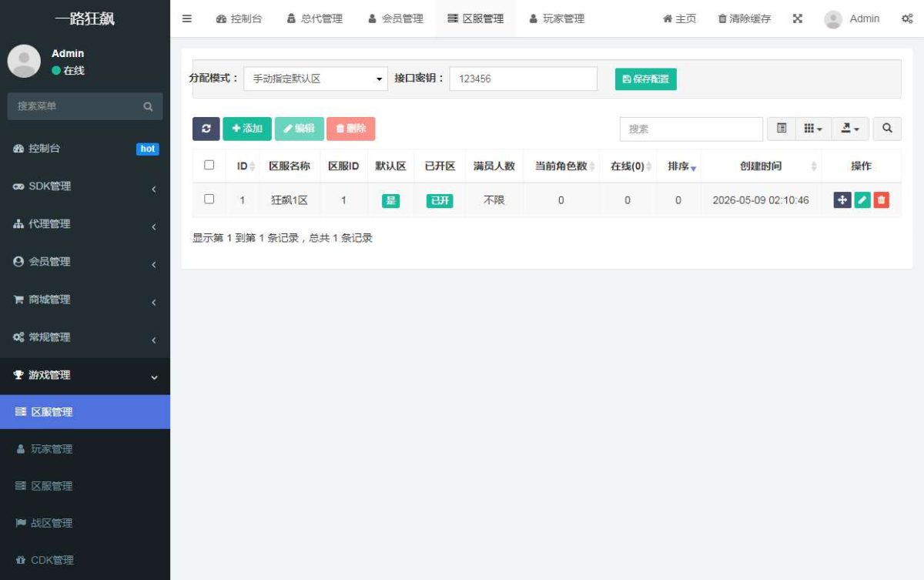924x580 pixels.
Task: Click the 2026-05-09 02:10:46 cell
Action: point(761,200)
